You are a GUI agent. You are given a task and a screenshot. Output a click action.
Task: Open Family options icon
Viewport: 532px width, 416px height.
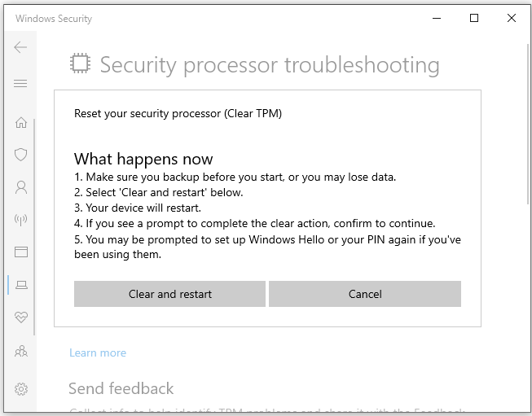click(x=21, y=352)
